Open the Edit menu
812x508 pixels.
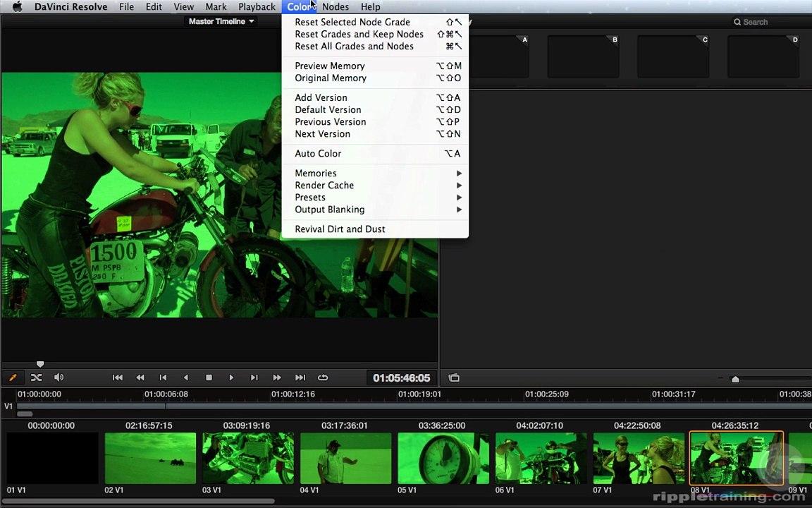[154, 7]
